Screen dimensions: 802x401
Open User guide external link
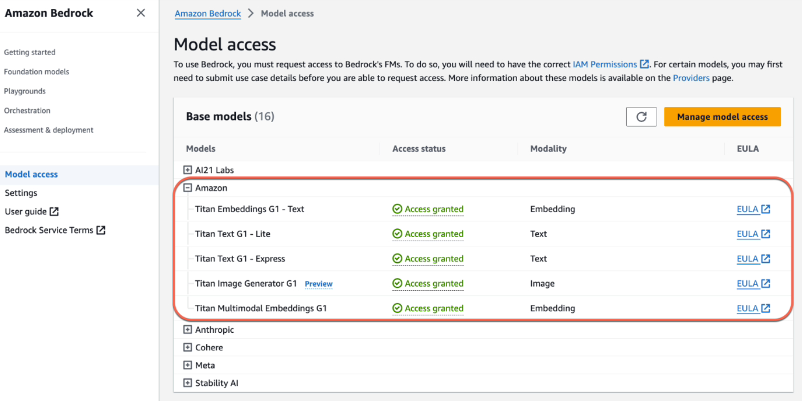coord(32,211)
